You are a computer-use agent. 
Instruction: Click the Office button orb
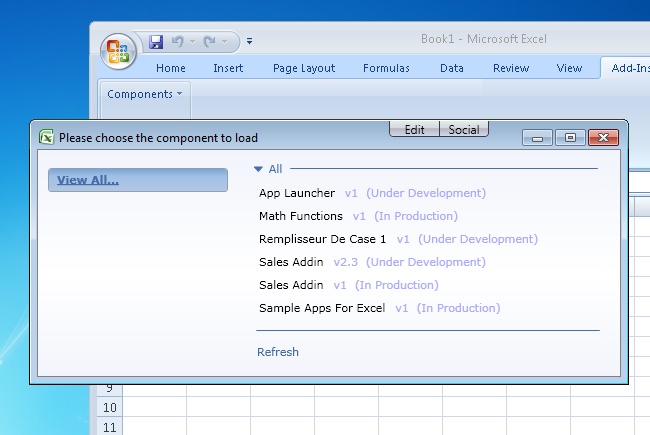tap(119, 51)
